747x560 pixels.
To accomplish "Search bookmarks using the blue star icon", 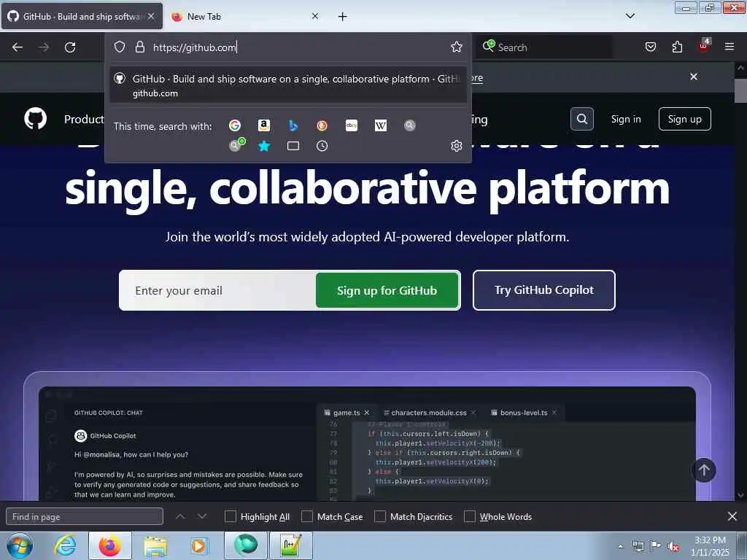I will pos(264,146).
